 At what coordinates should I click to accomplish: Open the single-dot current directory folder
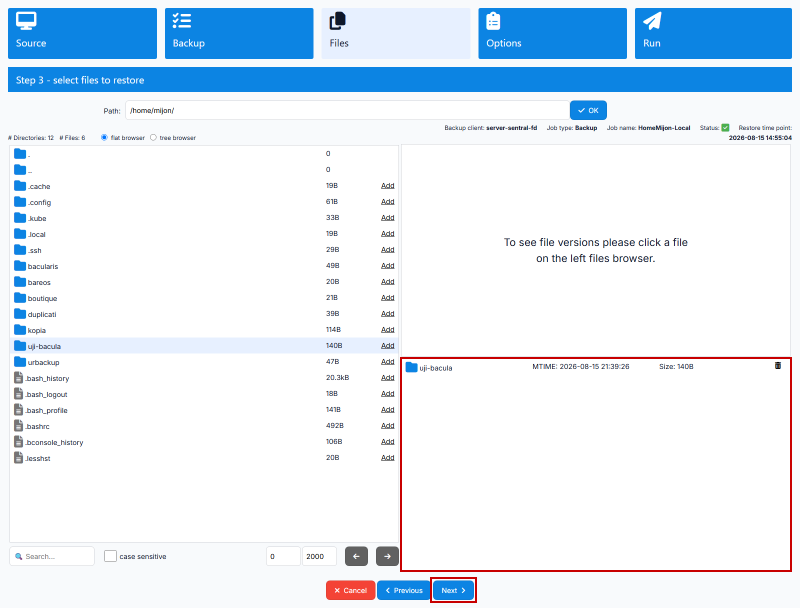coord(20,154)
